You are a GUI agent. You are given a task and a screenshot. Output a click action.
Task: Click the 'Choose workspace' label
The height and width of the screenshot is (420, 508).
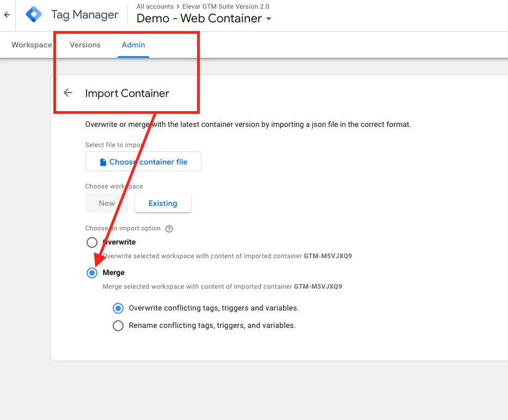coord(114,186)
